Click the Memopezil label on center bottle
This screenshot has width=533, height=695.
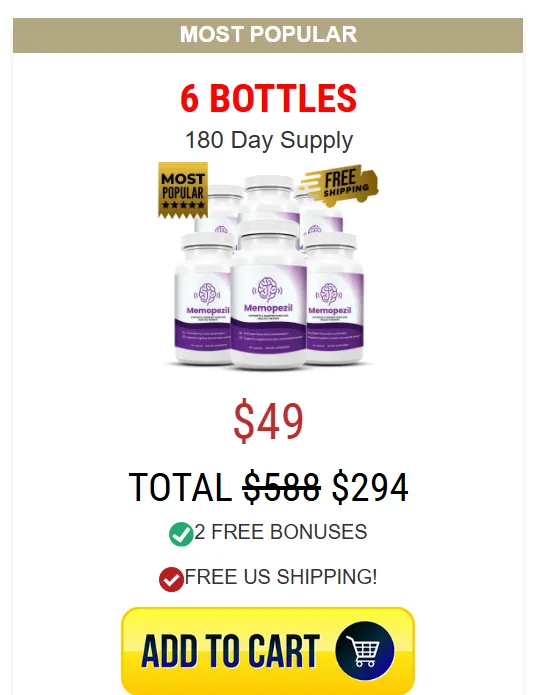268,308
